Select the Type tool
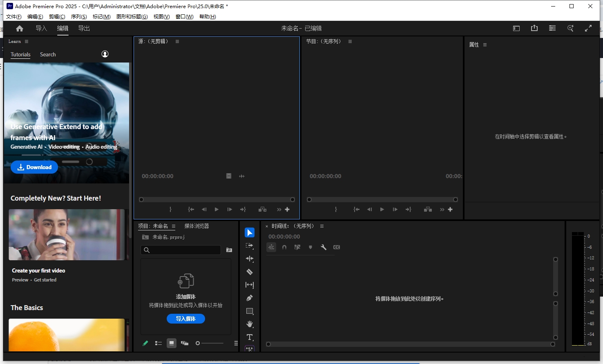Screen dimensions: 603x364 [250, 337]
